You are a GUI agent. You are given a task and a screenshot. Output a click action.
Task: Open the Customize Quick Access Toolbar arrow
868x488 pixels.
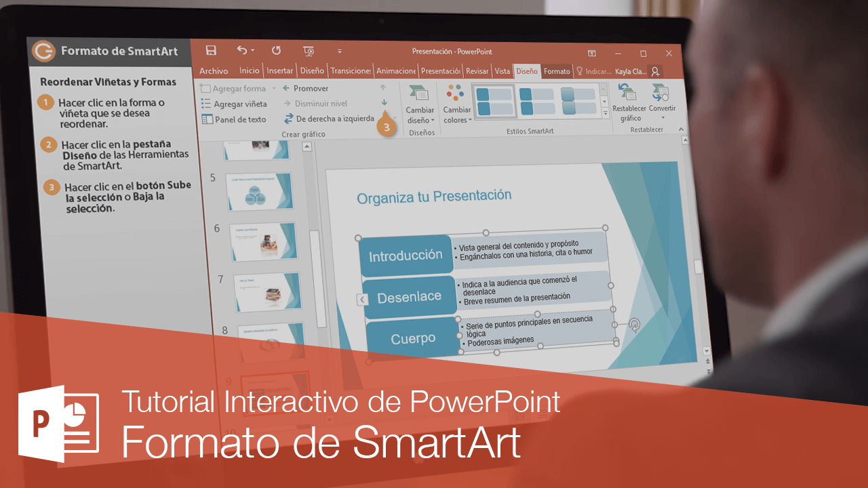340,51
